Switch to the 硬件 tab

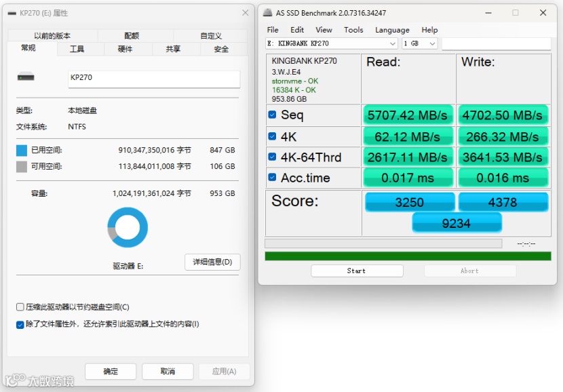tap(125, 50)
